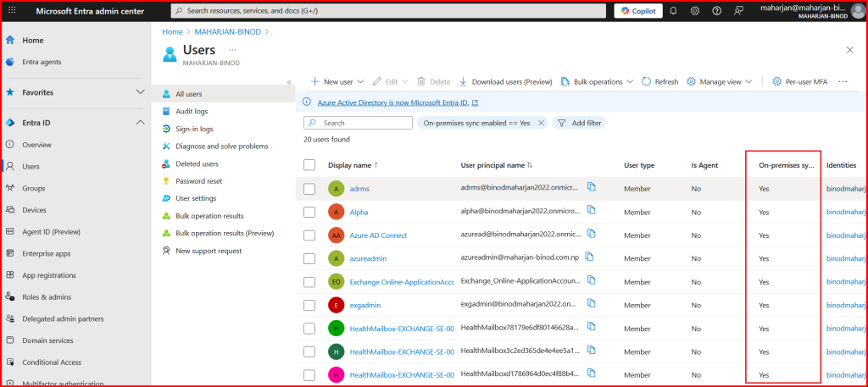Click the Add filter button

tap(578, 123)
